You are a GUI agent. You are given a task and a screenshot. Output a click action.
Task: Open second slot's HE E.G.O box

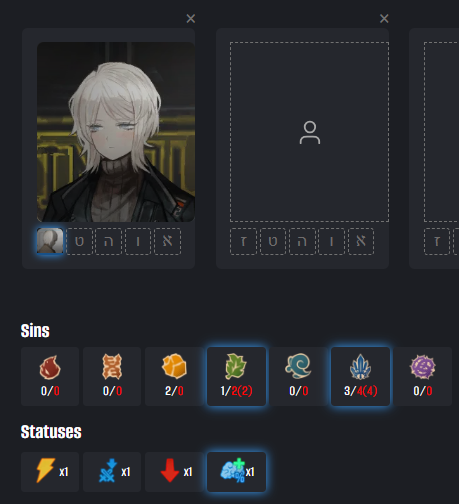coord(302,241)
